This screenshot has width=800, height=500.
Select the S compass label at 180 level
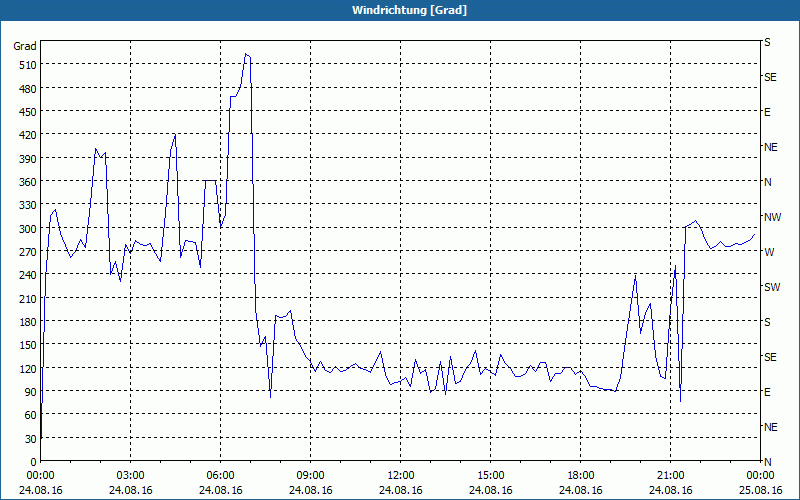(x=767, y=322)
